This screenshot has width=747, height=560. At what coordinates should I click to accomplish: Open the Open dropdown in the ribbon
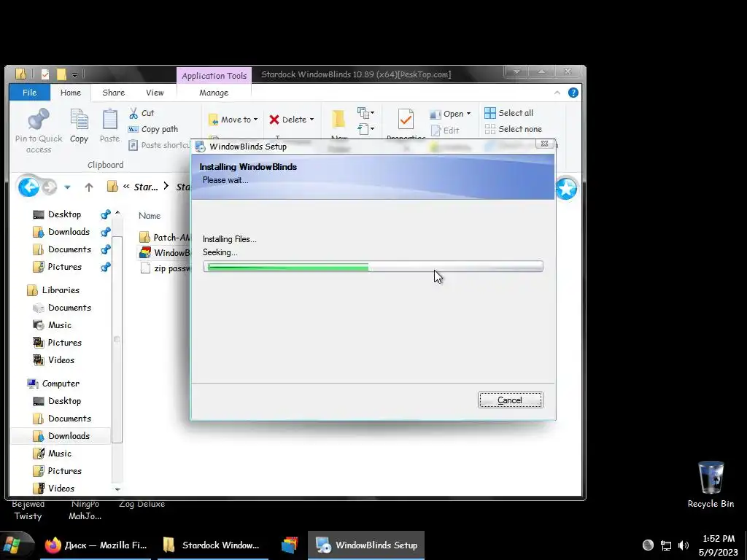point(450,114)
